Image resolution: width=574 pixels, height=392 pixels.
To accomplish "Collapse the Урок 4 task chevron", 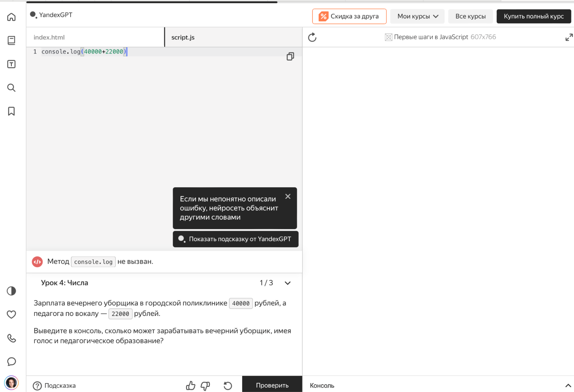I will pos(287,283).
